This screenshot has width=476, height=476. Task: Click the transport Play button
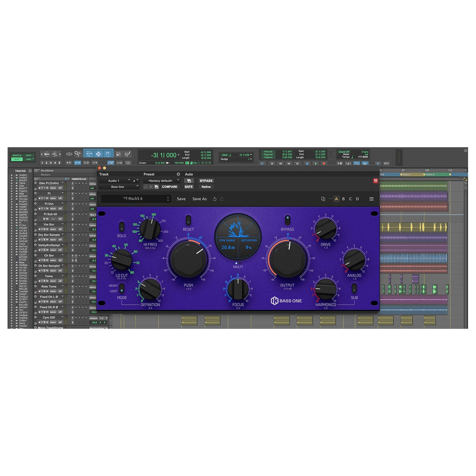click(316, 163)
